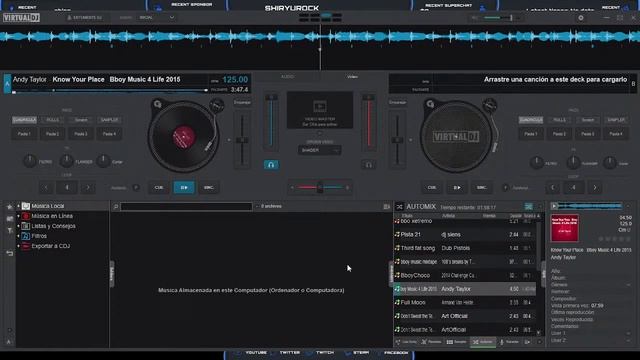
Task: Play or pause deck A
Action: click(x=184, y=187)
